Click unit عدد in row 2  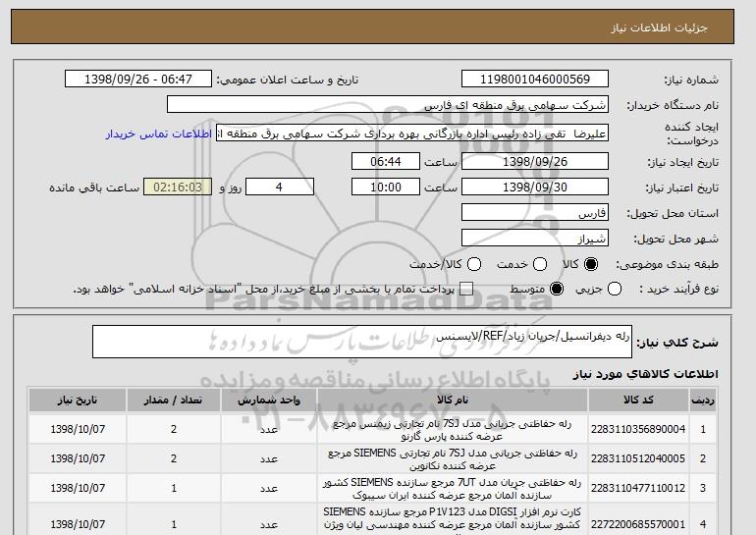pos(269,459)
